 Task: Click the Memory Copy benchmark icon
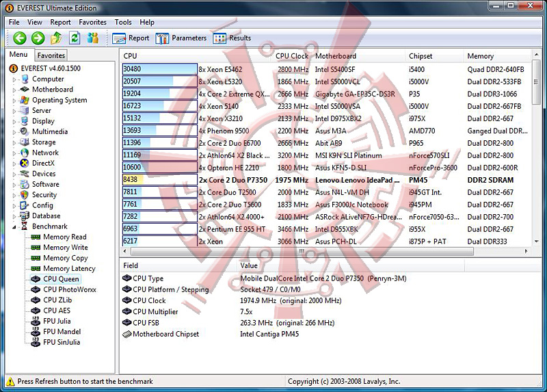click(36, 258)
